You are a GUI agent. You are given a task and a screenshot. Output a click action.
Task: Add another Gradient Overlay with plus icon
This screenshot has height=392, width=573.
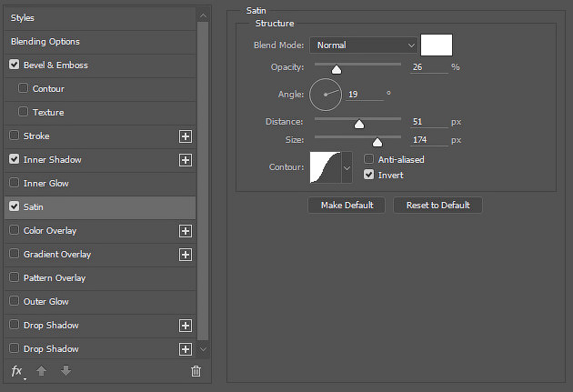coord(186,255)
